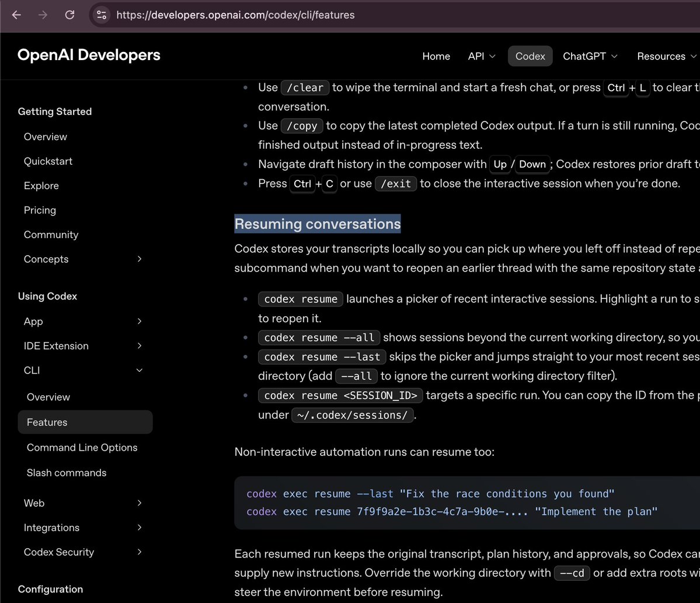
Task: Open the ChatGPT dropdown menu
Action: point(590,56)
